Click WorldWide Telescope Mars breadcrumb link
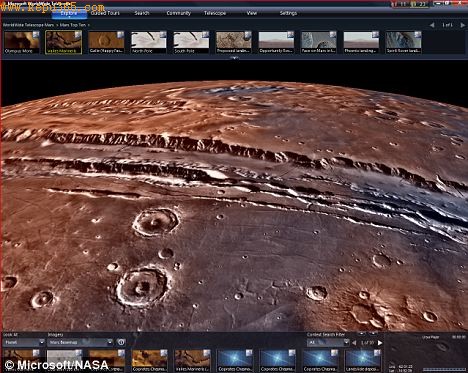Screen dimensions: 468x373 28,25
